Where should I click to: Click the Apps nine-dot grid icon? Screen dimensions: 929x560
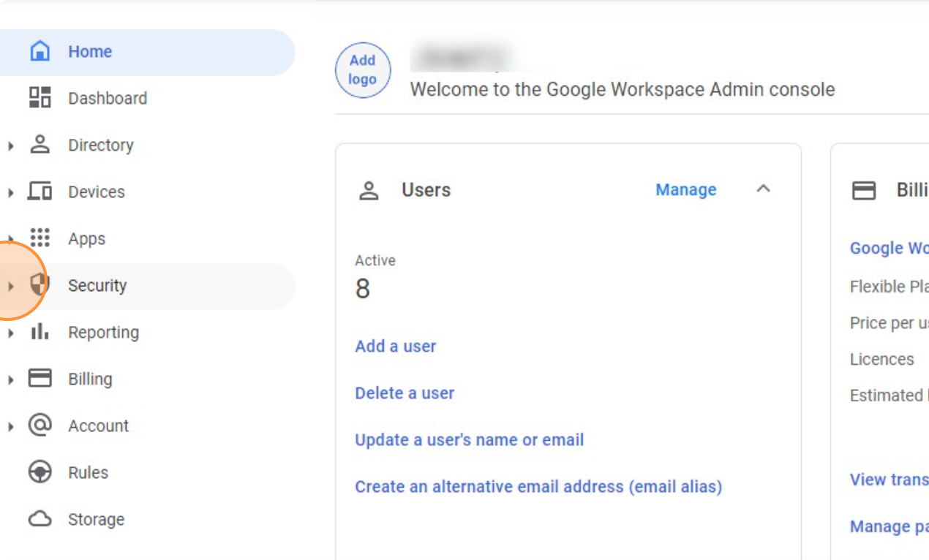(x=40, y=238)
